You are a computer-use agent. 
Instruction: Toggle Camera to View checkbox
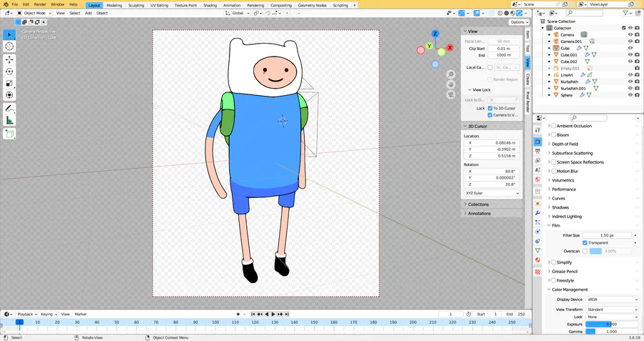pos(490,115)
